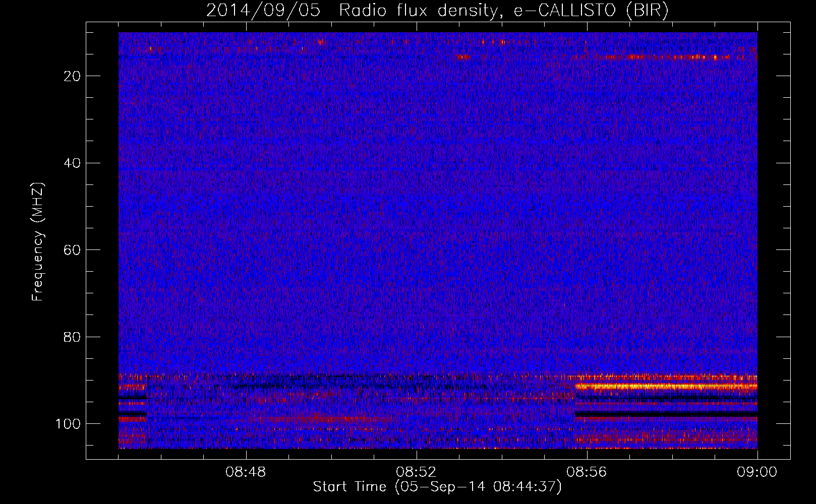Click the 08:56 time tick label
Image resolution: width=816 pixels, height=504 pixels.
(x=587, y=472)
